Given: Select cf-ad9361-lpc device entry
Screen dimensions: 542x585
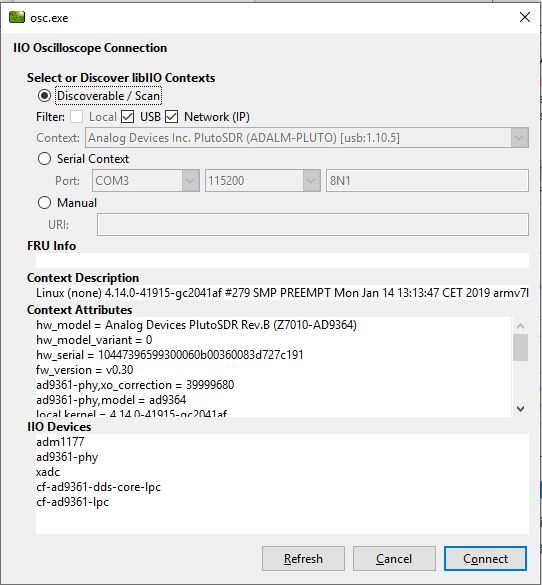Looking at the screenshot, I should click(72, 502).
